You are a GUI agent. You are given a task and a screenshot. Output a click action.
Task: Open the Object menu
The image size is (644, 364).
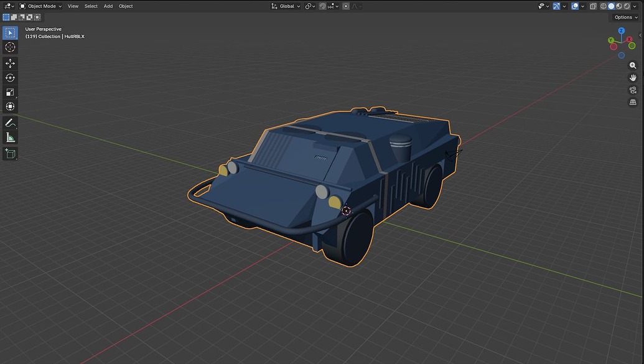pyautogui.click(x=126, y=6)
